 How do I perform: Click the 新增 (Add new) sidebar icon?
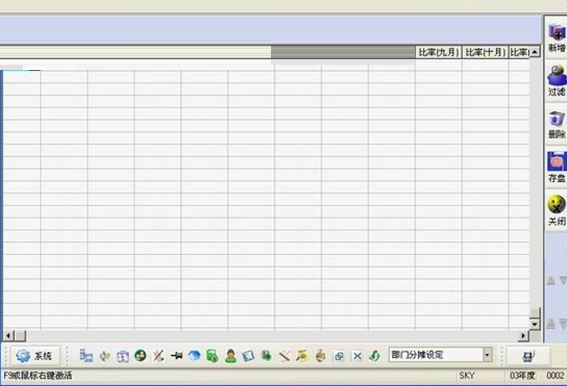coord(557,37)
